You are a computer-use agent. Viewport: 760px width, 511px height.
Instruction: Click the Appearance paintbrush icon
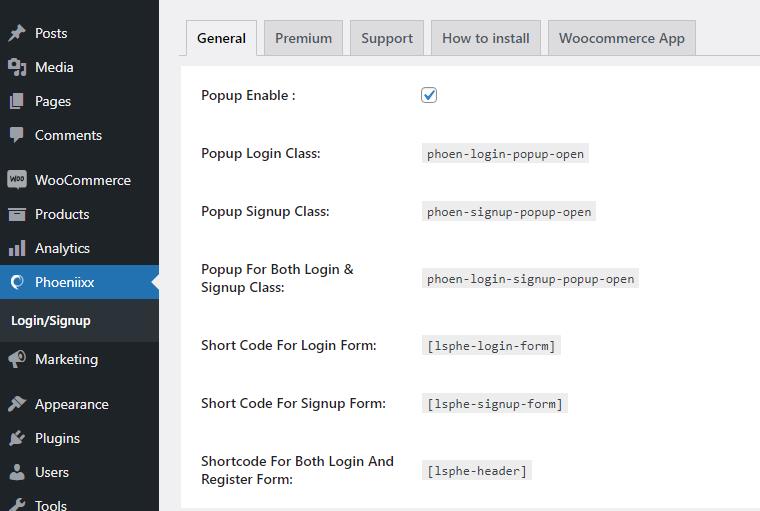[17, 404]
